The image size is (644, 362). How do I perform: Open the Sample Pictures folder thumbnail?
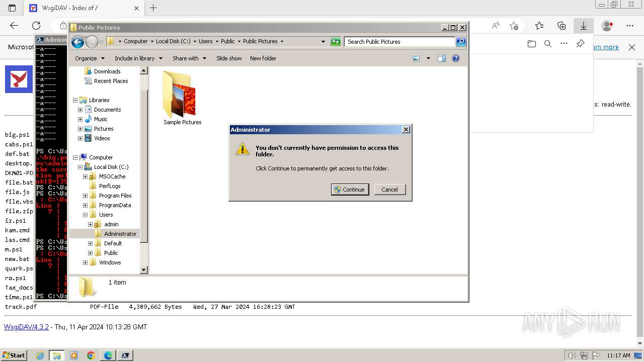tap(182, 98)
